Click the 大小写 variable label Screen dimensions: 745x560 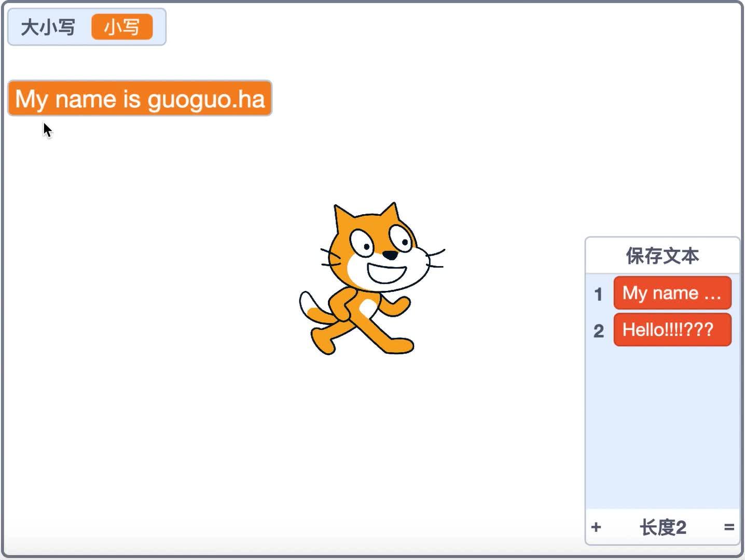48,27
